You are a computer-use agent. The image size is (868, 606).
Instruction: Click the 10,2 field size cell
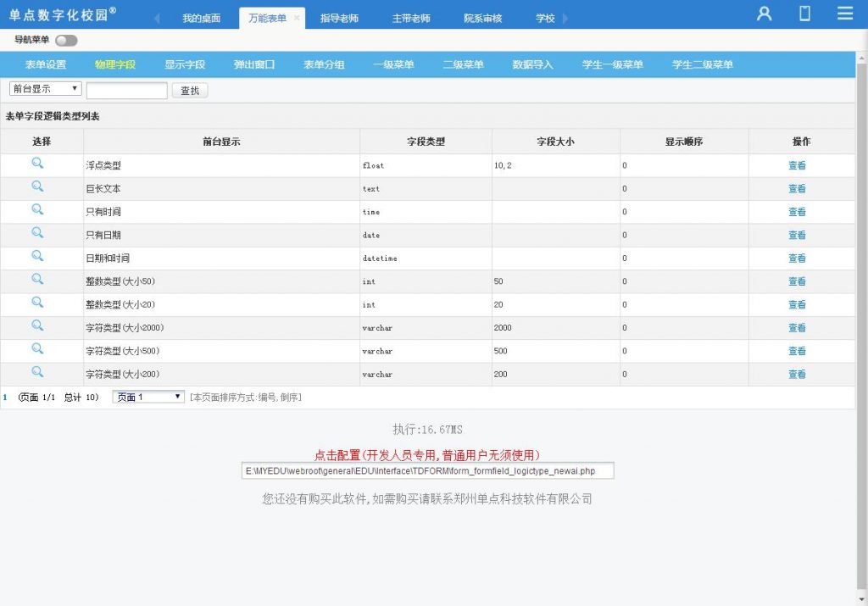point(556,165)
